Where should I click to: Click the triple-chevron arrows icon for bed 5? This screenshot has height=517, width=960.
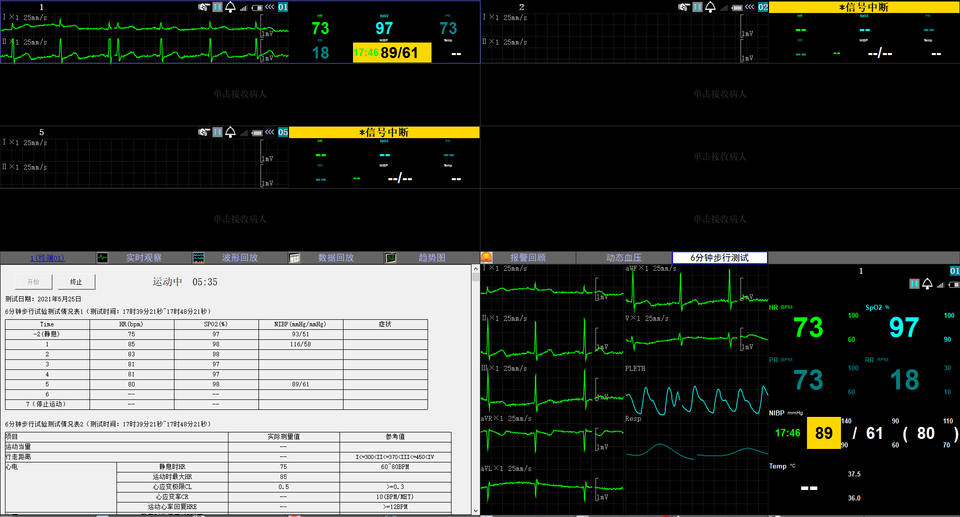pyautogui.click(x=270, y=132)
